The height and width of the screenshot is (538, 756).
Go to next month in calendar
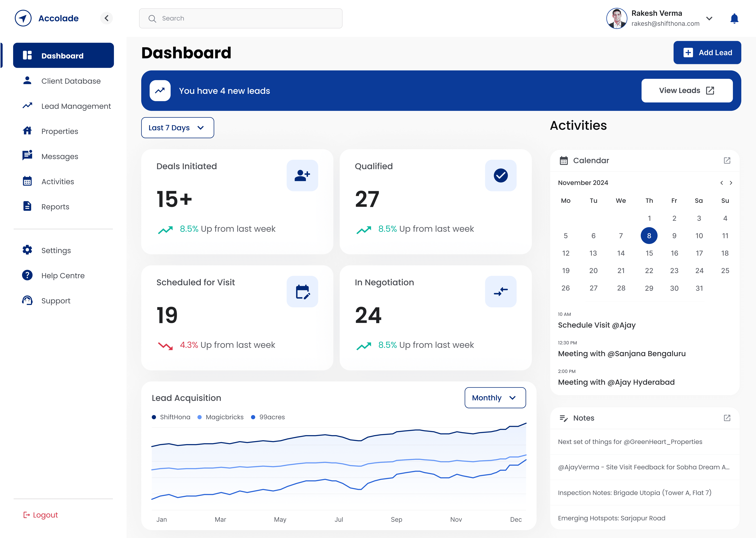coord(731,183)
